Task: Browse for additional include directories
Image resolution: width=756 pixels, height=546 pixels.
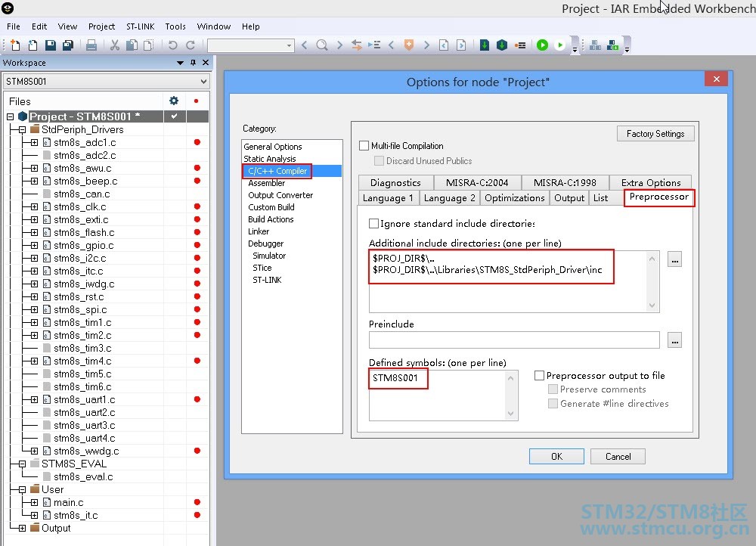Action: pos(674,259)
